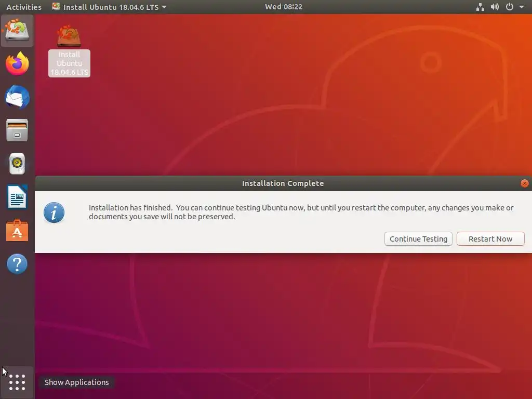Launch the Rhythmbox music player
The height and width of the screenshot is (399, 532).
(17, 164)
